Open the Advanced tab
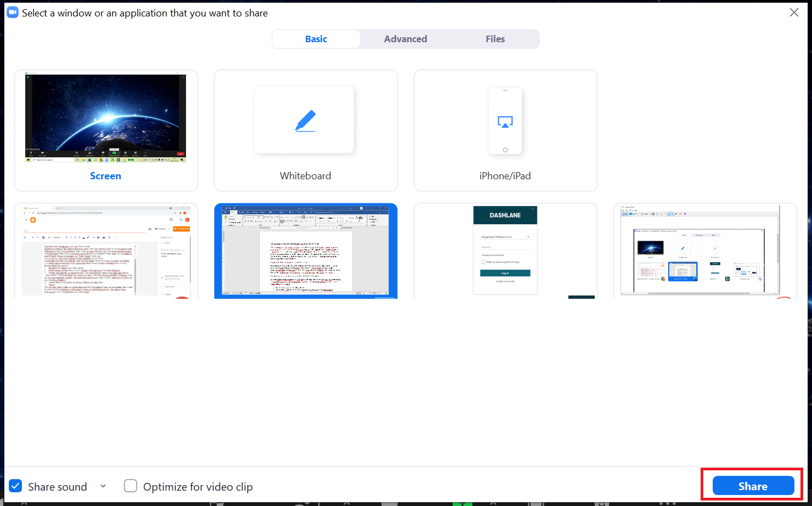The image size is (812, 506). click(x=405, y=39)
